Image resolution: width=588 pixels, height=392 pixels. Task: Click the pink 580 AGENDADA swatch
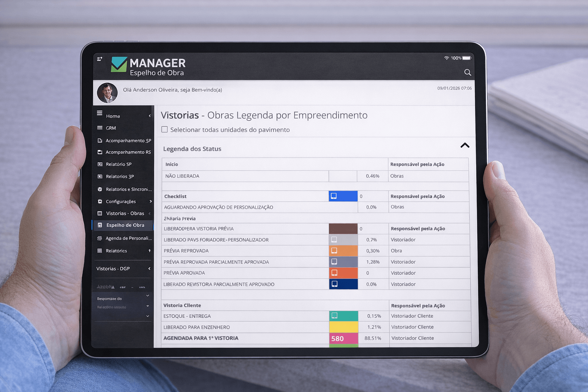click(x=343, y=338)
